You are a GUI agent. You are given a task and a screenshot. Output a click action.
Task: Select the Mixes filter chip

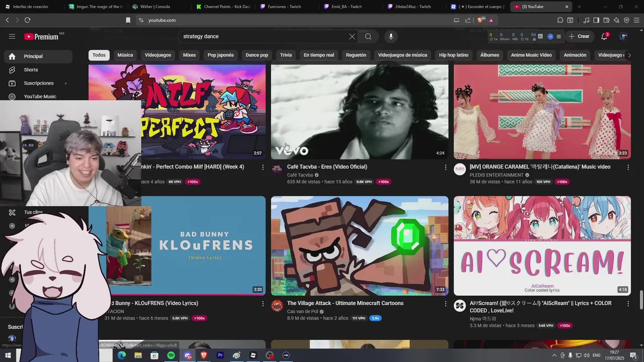click(189, 55)
